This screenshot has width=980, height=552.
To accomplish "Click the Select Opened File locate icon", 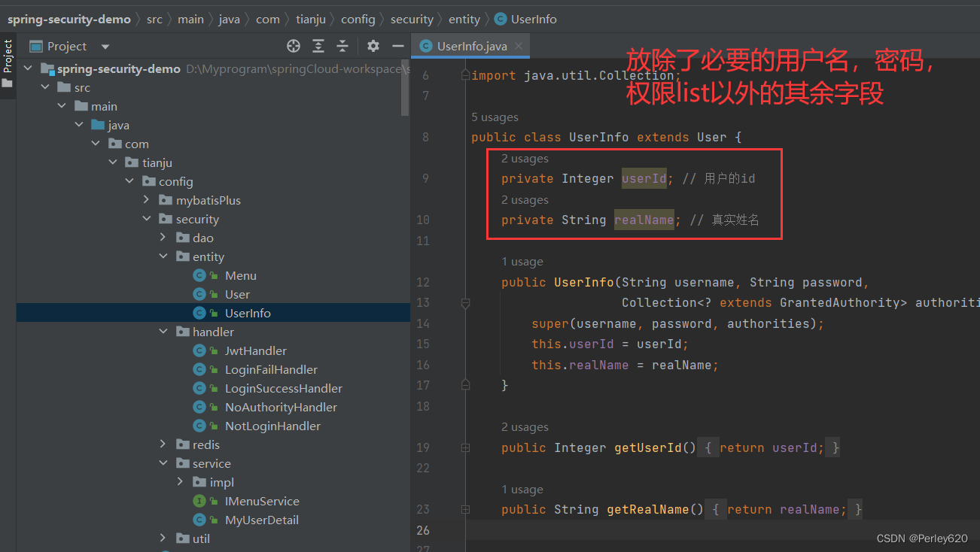I will pyautogui.click(x=294, y=47).
